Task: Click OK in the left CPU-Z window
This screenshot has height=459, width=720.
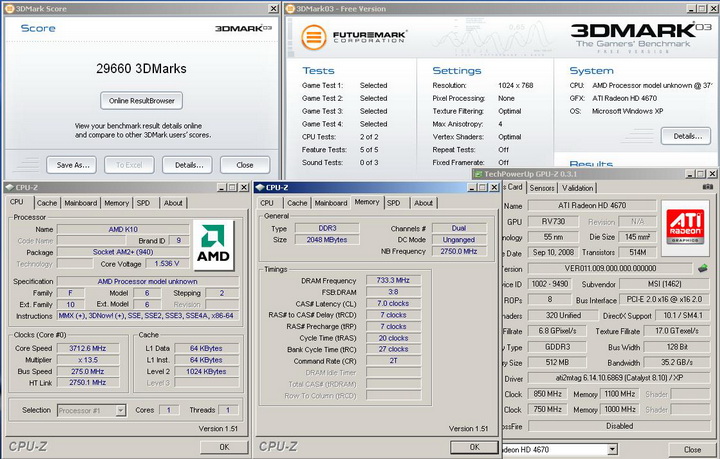Action: click(224, 447)
